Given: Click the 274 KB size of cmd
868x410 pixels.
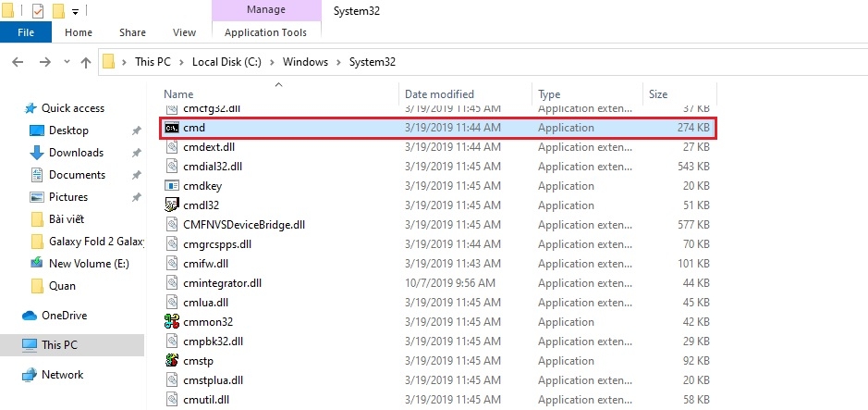Looking at the screenshot, I should (x=693, y=128).
